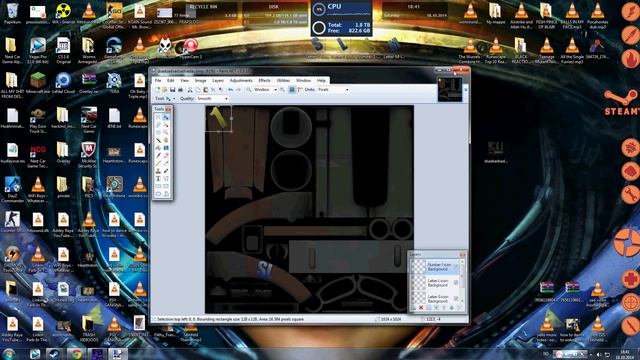Toggle visibility checkbox of third layer

tap(456, 298)
